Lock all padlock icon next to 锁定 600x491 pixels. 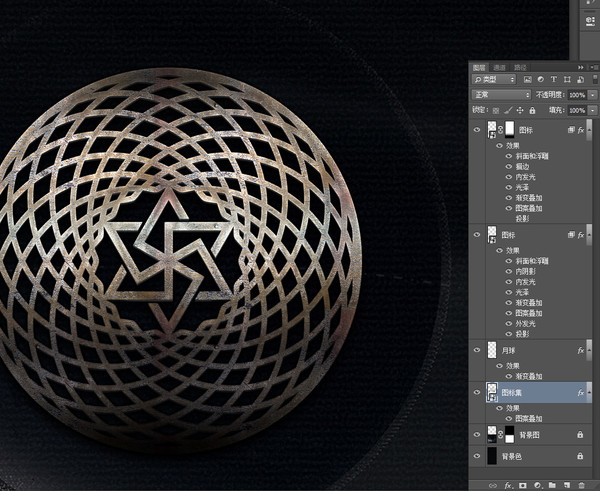pyautogui.click(x=532, y=111)
